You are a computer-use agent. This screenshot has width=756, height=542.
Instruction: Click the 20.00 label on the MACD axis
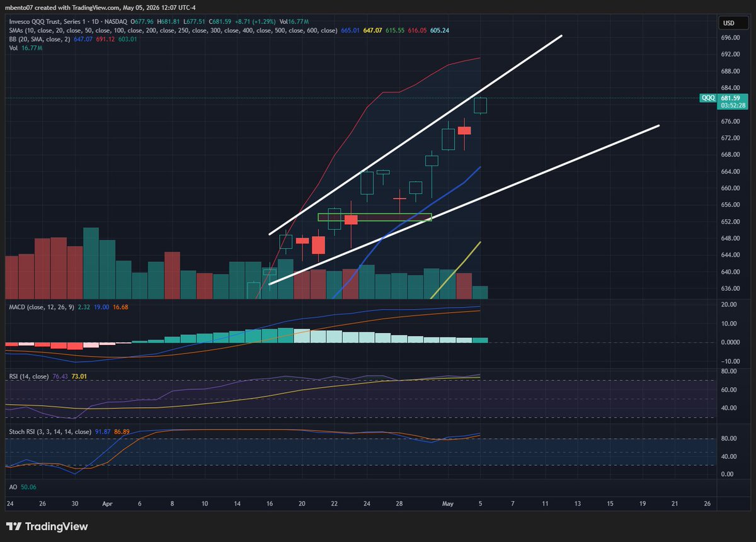tap(730, 305)
